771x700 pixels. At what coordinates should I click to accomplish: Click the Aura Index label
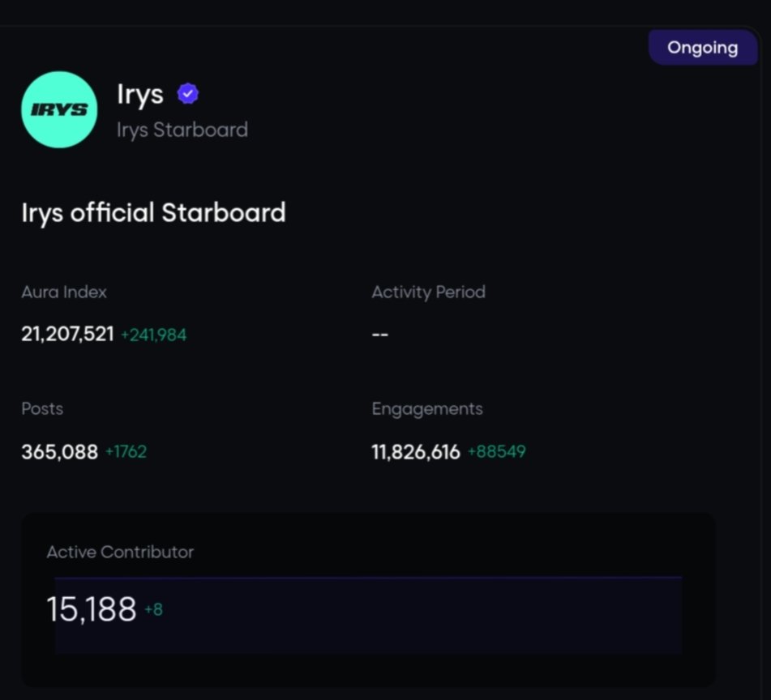click(64, 292)
